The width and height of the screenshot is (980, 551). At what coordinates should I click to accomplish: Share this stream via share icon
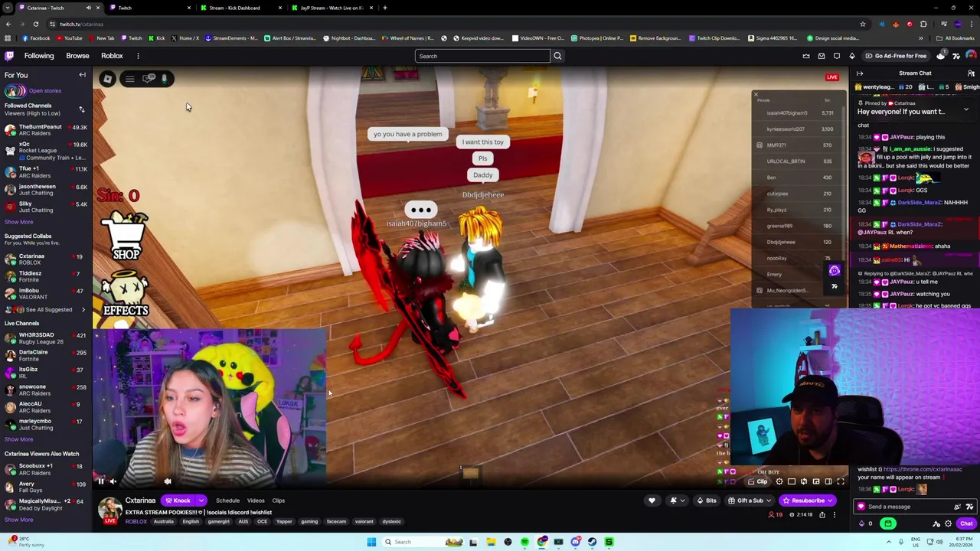pyautogui.click(x=822, y=515)
